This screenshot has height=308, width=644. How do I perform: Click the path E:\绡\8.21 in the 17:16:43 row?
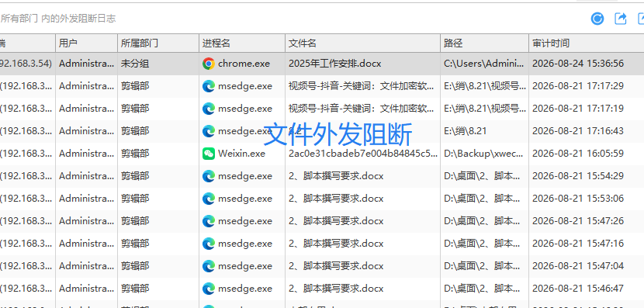tap(466, 131)
